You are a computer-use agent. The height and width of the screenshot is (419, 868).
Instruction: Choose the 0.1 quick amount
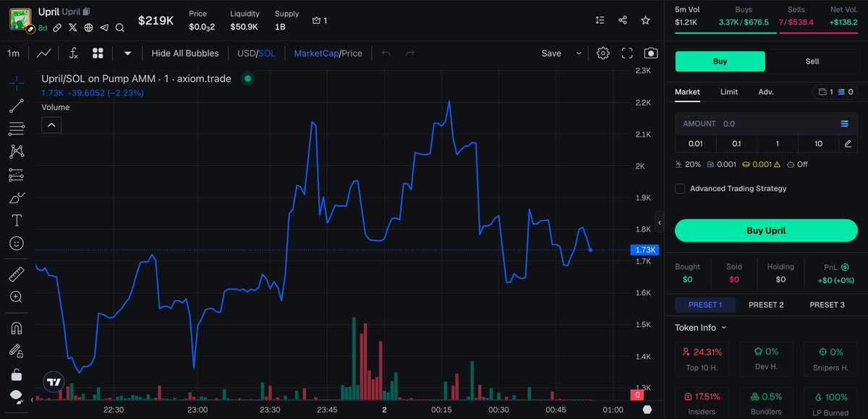[x=736, y=143]
